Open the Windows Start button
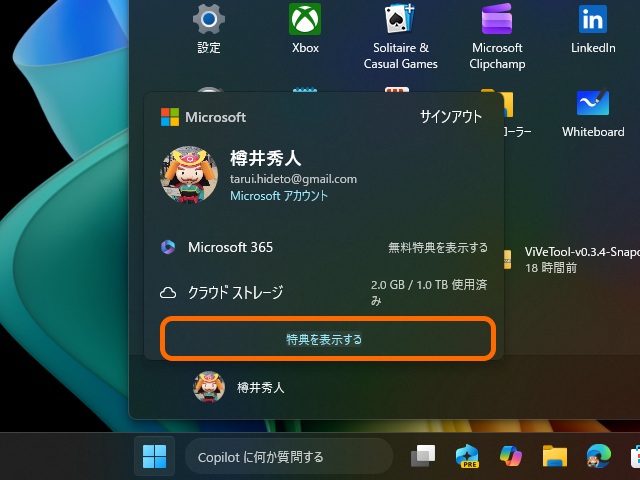This screenshot has height=480, width=640. (154, 456)
